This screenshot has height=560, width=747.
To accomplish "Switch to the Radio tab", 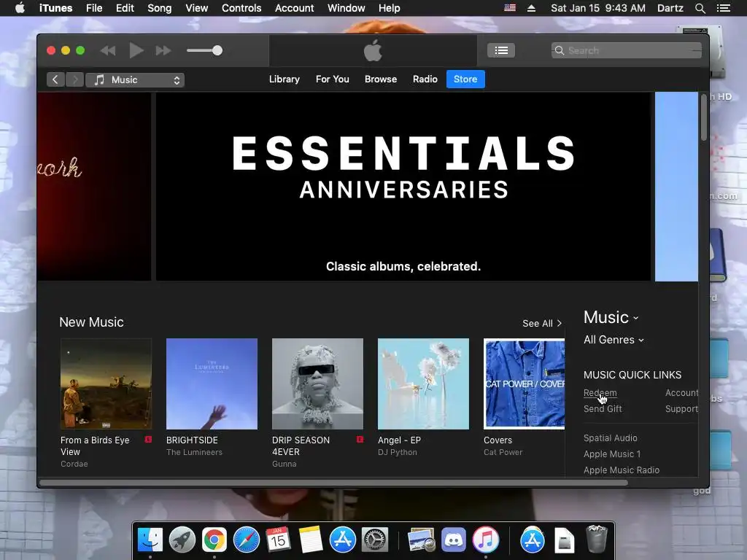I will coord(425,79).
